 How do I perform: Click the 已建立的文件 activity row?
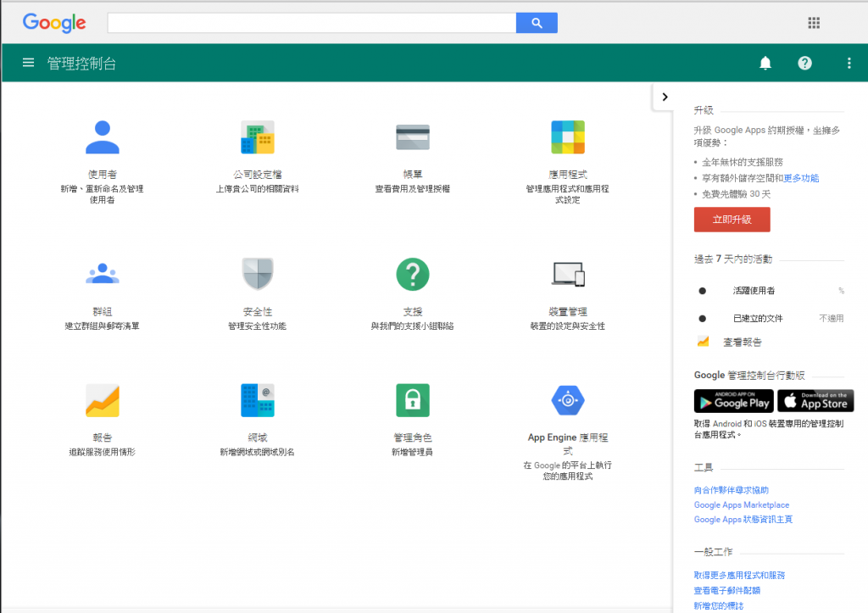click(x=770, y=319)
